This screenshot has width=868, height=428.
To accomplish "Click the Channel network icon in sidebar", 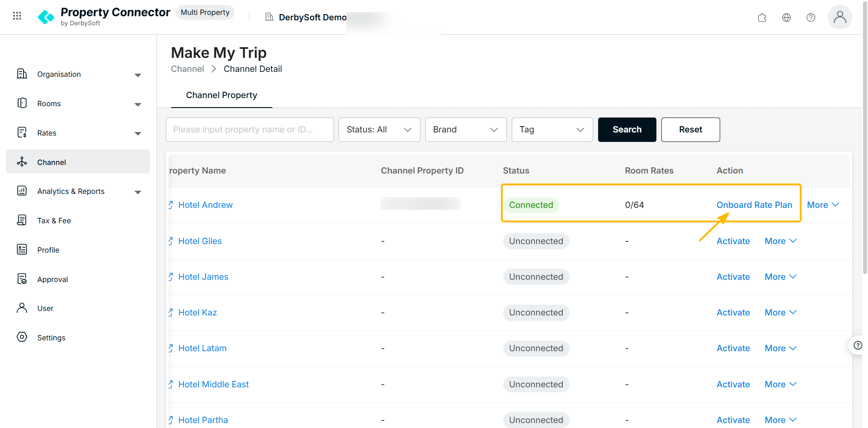I will (x=22, y=162).
